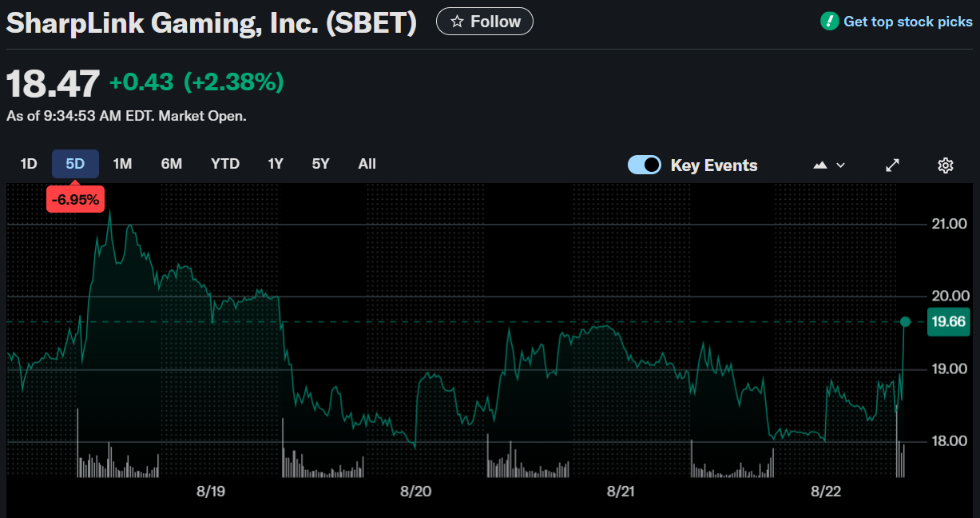Open Get top stock picks link
This screenshot has height=518, width=980.
(908, 22)
